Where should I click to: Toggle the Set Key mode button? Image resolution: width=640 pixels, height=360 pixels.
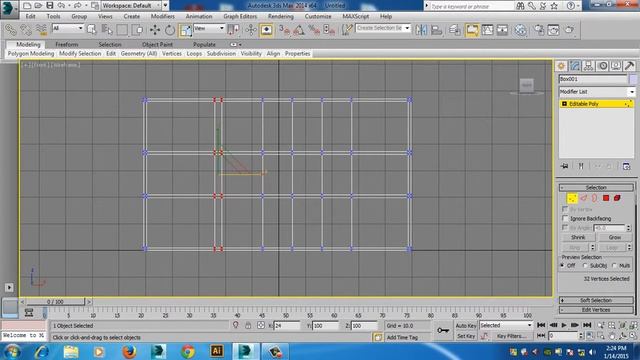point(466,336)
